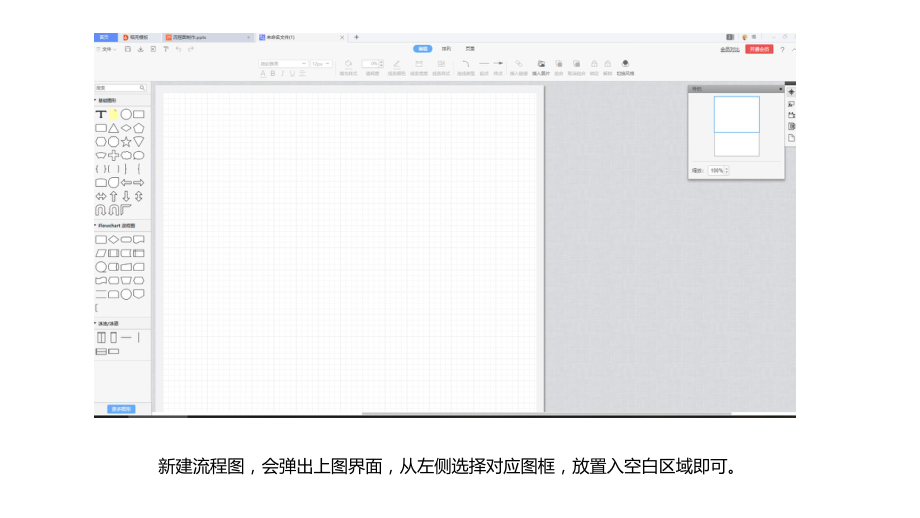The width and height of the screenshot is (920, 518).
Task: Select the cross shape
Action: click(113, 155)
